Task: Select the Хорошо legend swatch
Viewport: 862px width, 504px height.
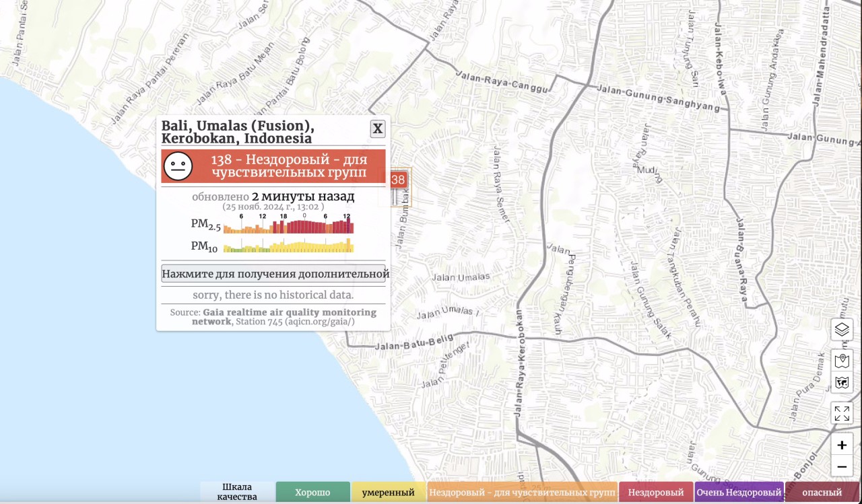Action: pyautogui.click(x=313, y=493)
